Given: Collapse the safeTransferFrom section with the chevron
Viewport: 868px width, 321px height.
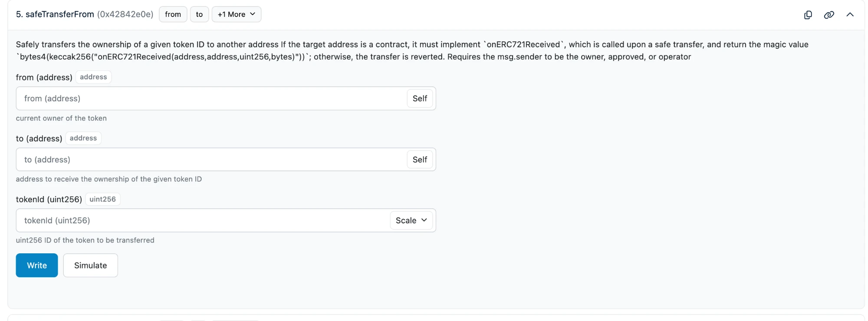Looking at the screenshot, I should pos(850,14).
